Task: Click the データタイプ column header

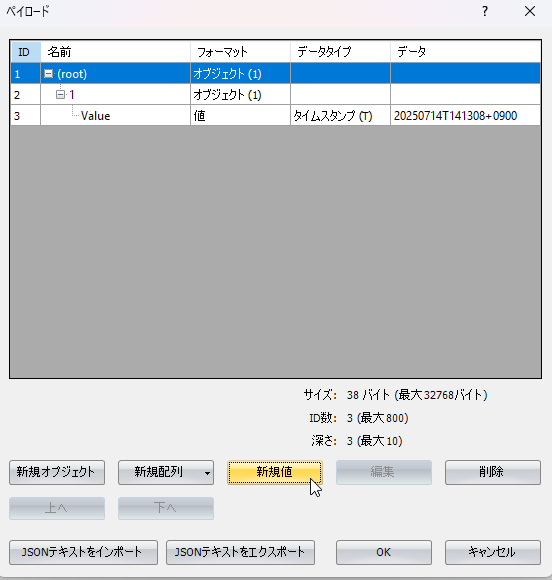Action: [x=340, y=52]
